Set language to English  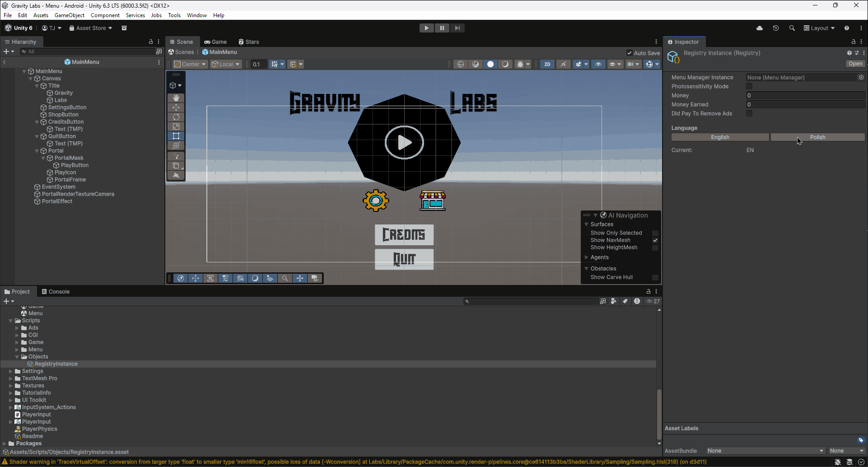[720, 137]
